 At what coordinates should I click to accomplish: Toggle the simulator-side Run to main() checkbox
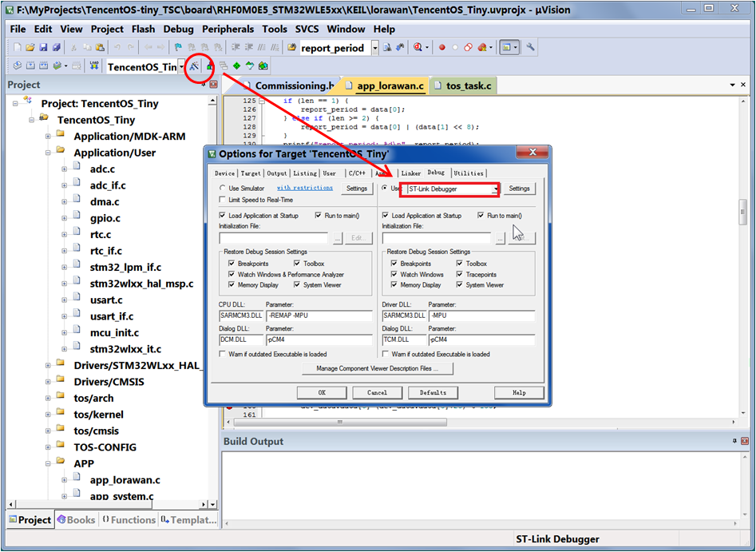tap(319, 215)
